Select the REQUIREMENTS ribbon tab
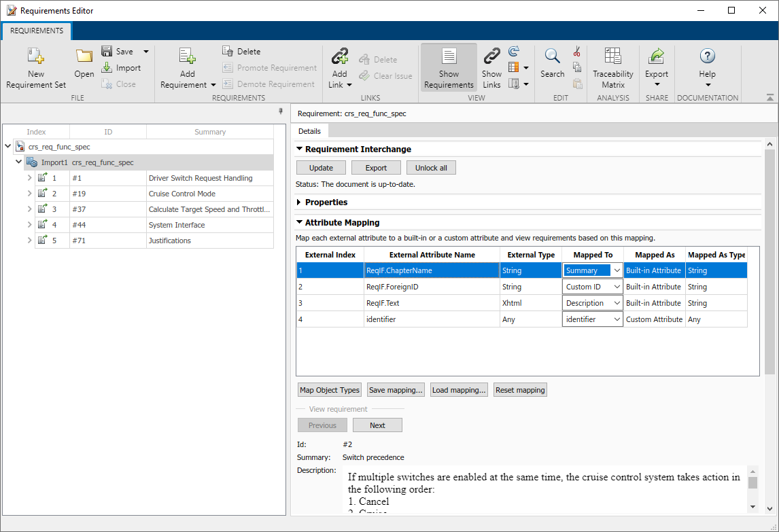This screenshot has width=779, height=532. 36,31
